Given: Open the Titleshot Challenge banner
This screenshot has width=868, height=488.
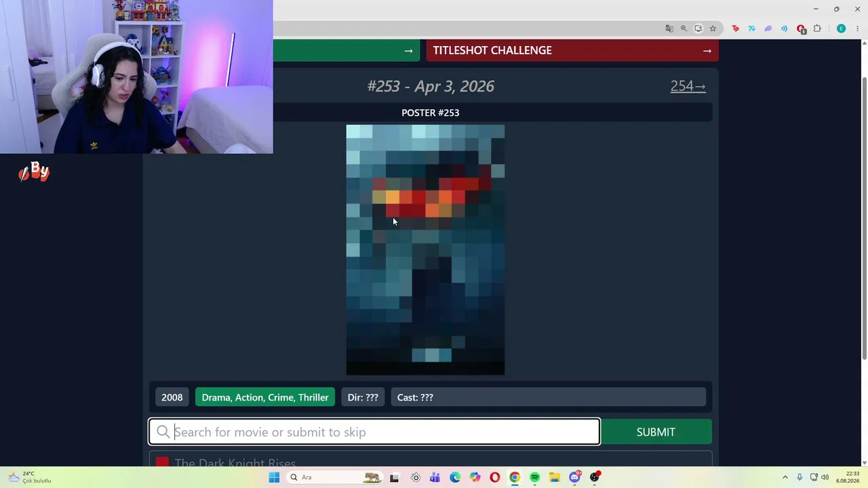Looking at the screenshot, I should click(x=572, y=50).
